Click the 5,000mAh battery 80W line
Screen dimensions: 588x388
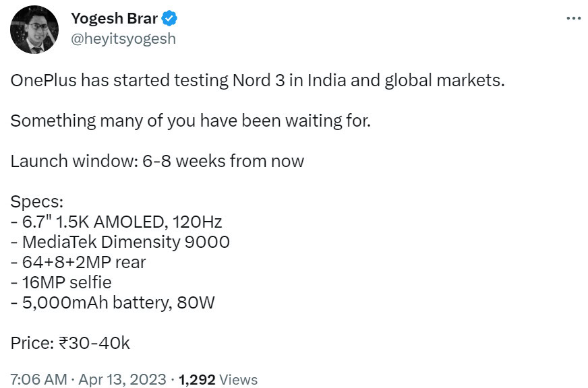coord(112,302)
